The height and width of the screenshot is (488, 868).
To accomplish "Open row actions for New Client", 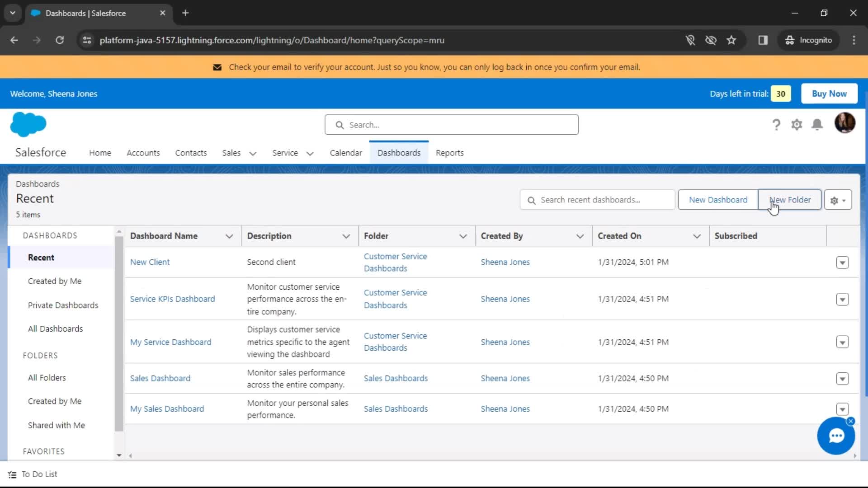I will click(842, 263).
